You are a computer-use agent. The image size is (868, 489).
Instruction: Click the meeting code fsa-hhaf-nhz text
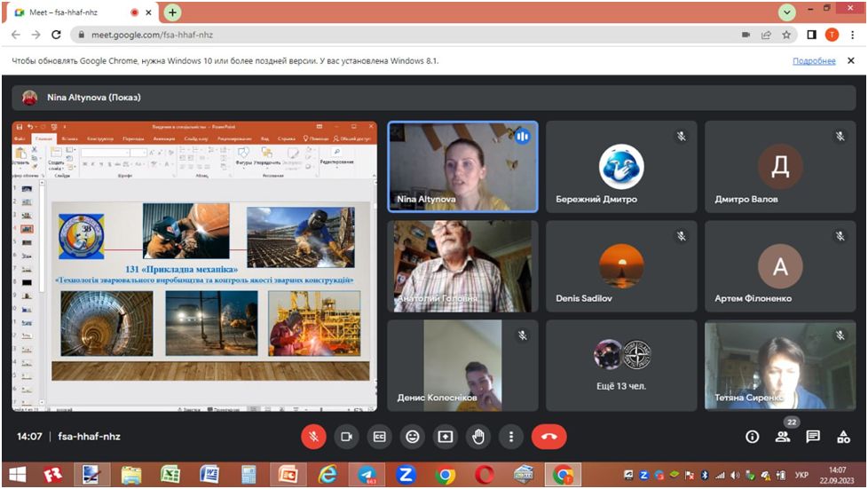pos(89,437)
